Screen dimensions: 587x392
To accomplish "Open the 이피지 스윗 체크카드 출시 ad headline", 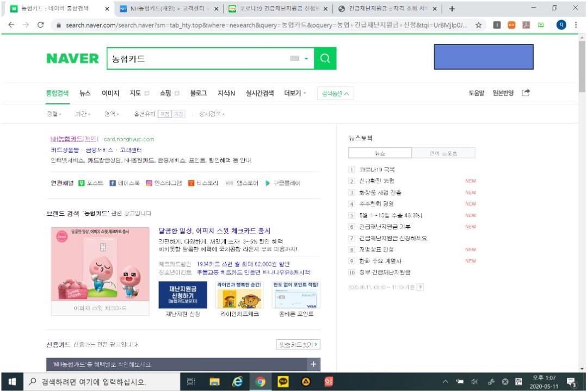I will [214, 231].
